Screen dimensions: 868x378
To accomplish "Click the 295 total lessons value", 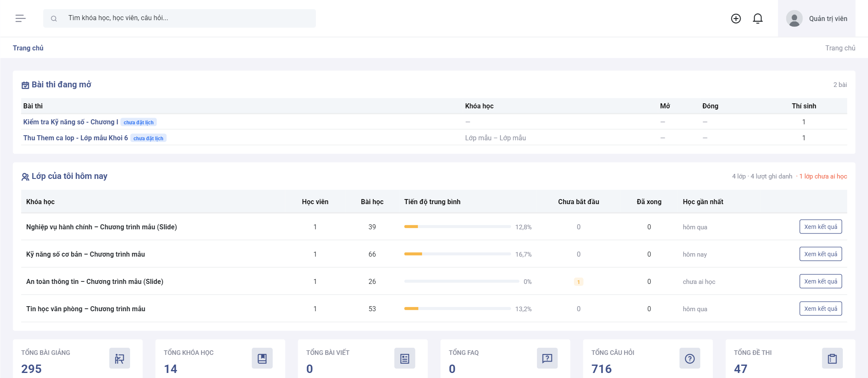I will coord(31,369).
